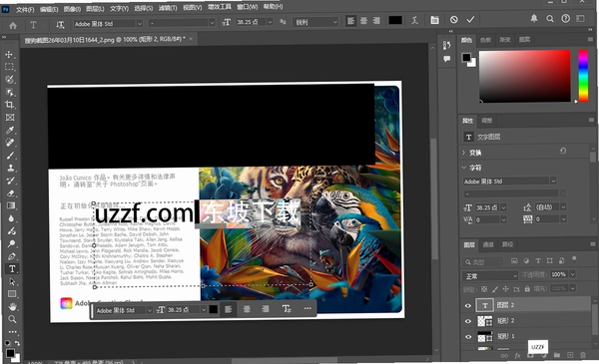This screenshot has width=599, height=364.
Task: Toggle lock all in Layers panel
Action: (527, 289)
